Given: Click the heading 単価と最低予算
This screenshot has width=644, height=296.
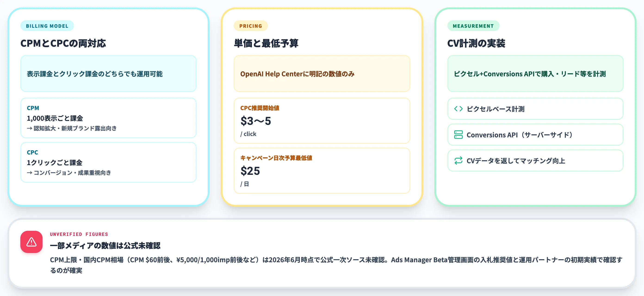Looking at the screenshot, I should pos(266,43).
